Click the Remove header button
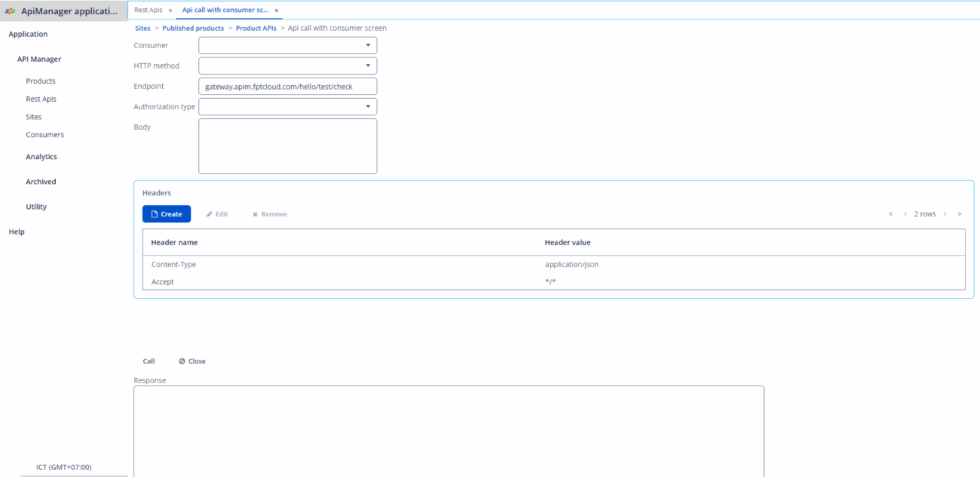980x477 pixels. pos(269,214)
